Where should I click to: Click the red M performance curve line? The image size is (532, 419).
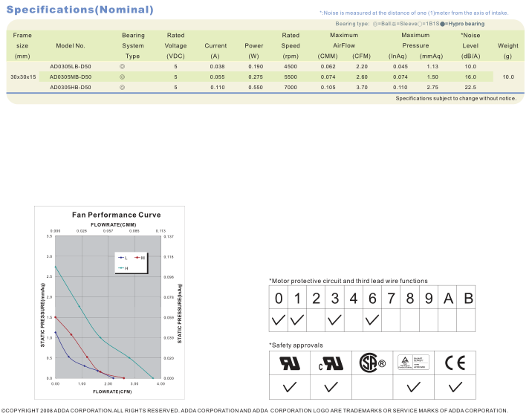click(x=87, y=357)
